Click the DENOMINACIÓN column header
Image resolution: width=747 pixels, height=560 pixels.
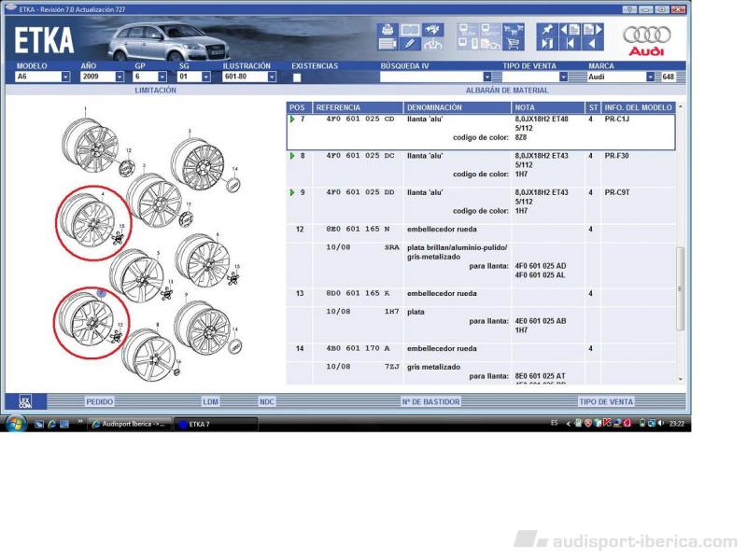[457, 107]
